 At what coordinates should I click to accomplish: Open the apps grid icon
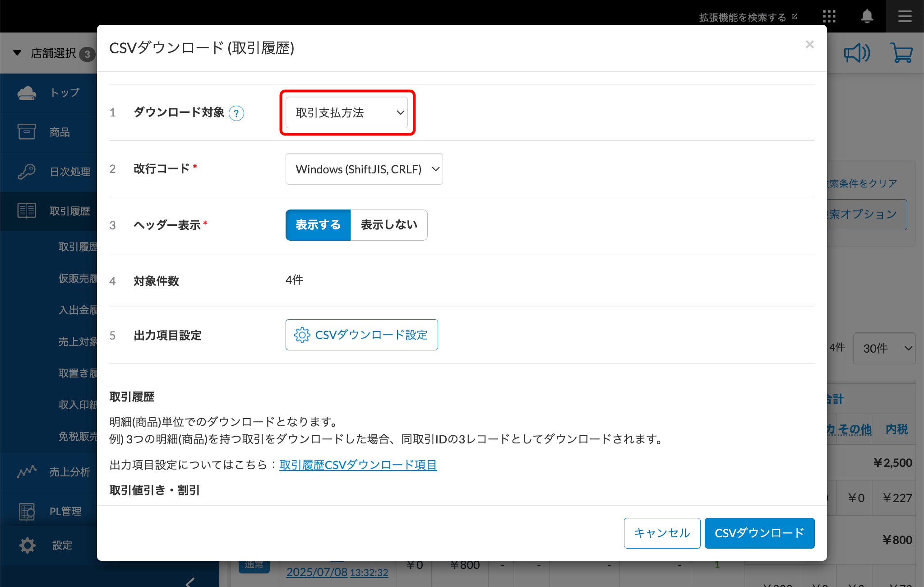click(829, 17)
